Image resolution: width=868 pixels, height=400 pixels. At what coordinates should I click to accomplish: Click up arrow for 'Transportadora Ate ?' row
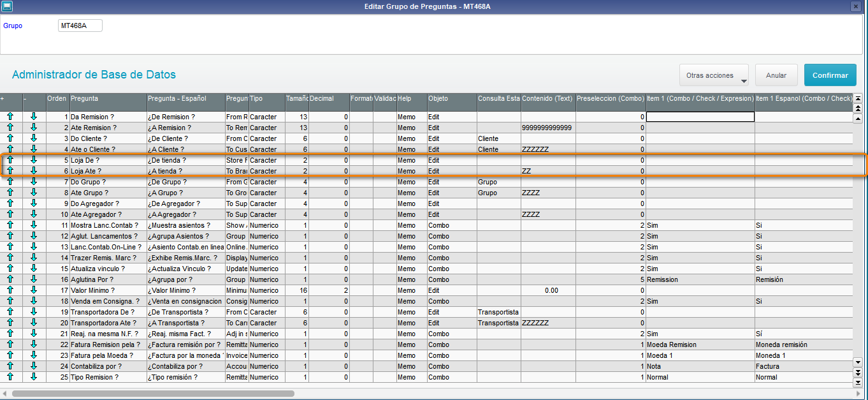tap(10, 323)
